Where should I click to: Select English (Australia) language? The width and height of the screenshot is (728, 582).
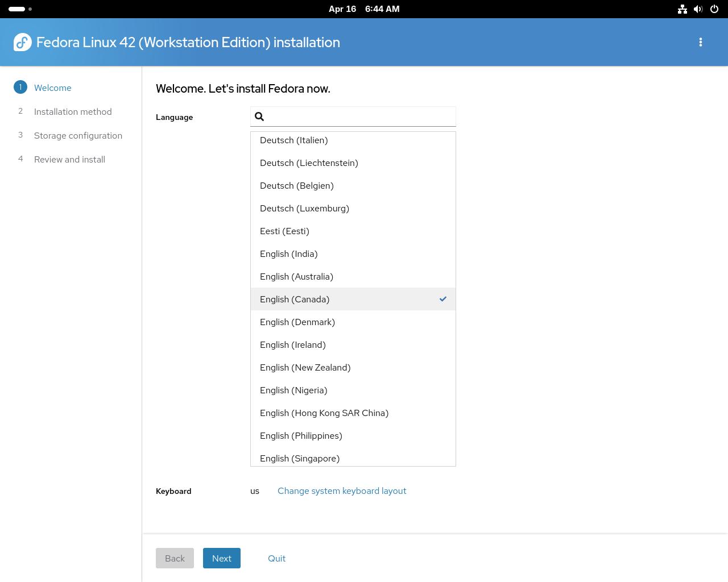click(353, 276)
